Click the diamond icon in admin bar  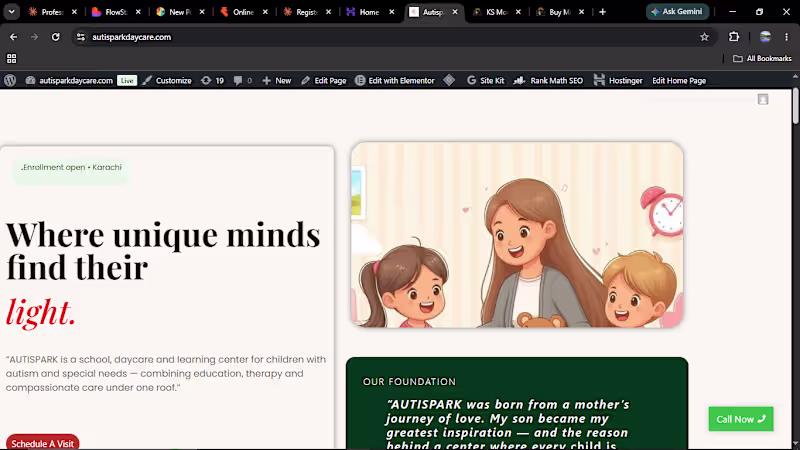(x=449, y=80)
